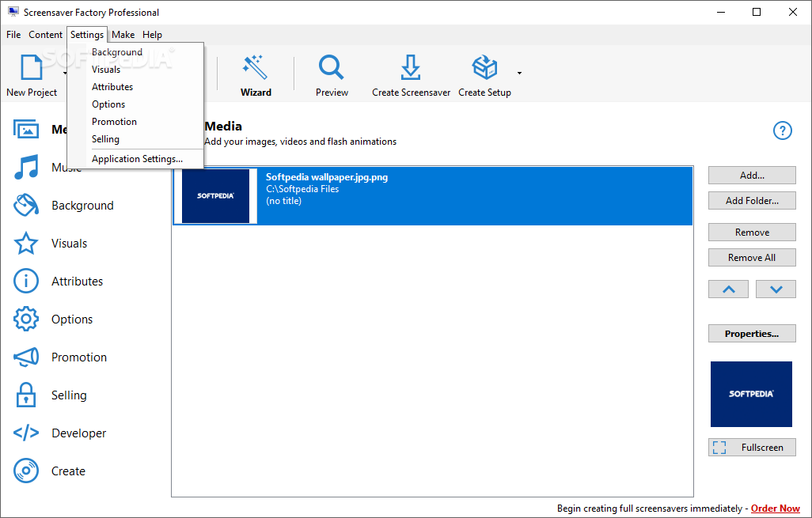Viewport: 812px width, 518px height.
Task: Click the application icon in title bar
Action: click(x=13, y=12)
